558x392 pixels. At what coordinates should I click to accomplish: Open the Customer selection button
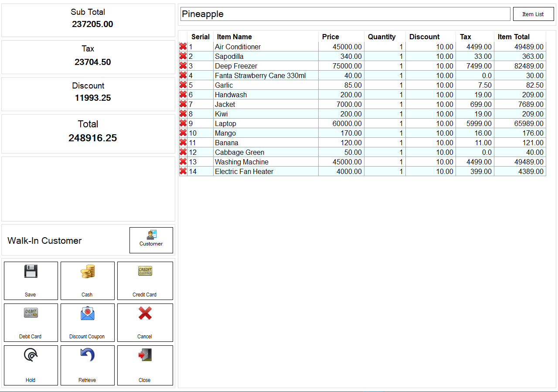point(151,240)
